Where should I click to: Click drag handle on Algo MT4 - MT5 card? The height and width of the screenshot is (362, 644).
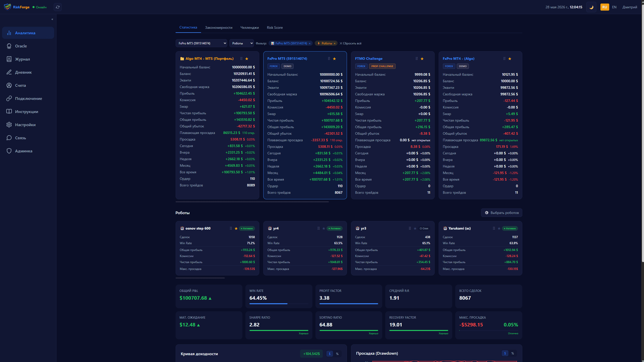click(241, 59)
